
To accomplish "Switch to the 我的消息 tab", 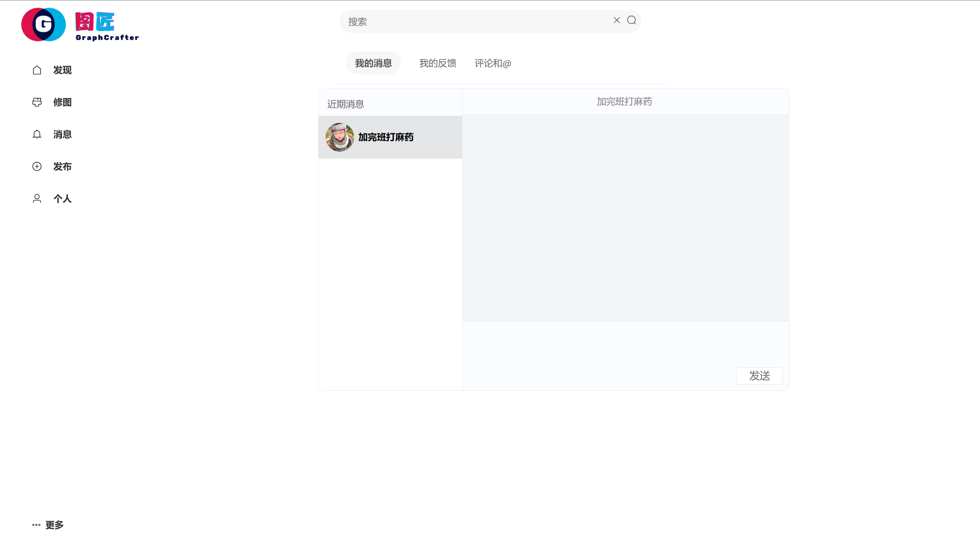I will pos(373,63).
